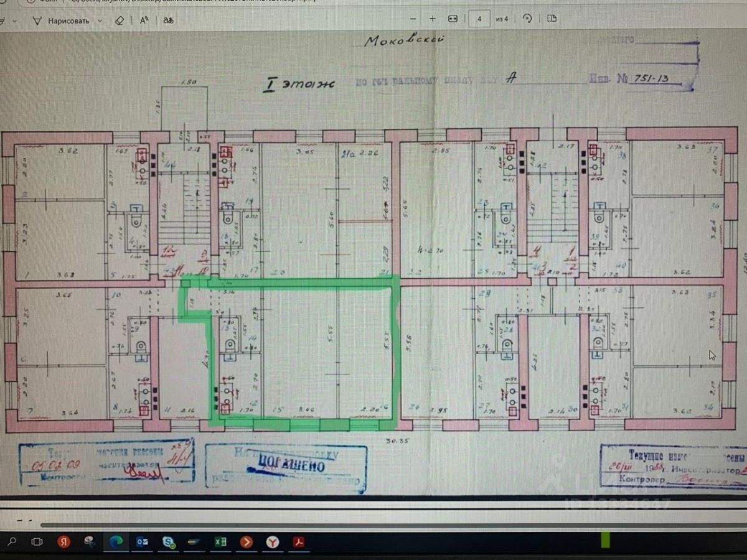The width and height of the screenshot is (747, 560).
Task: Open Task View in taskbar
Action: point(37,542)
